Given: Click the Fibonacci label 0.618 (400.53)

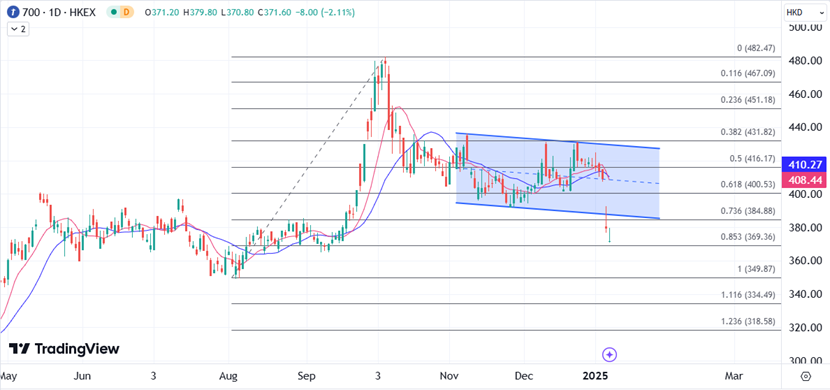Looking at the screenshot, I should click(x=747, y=184).
